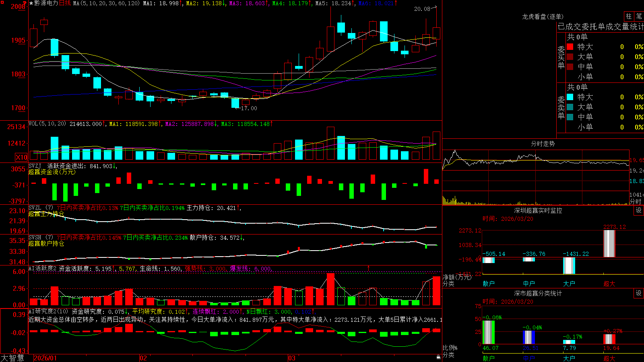Screen dimensions: 644x362
Task: Click the bright red 特大 buy-order swatch
Action: tap(570, 47)
